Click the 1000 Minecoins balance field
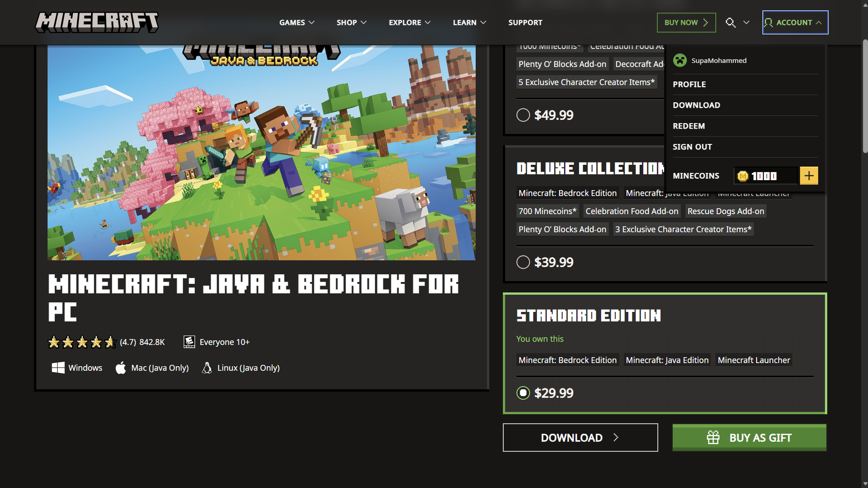The image size is (868, 488). pos(766,176)
